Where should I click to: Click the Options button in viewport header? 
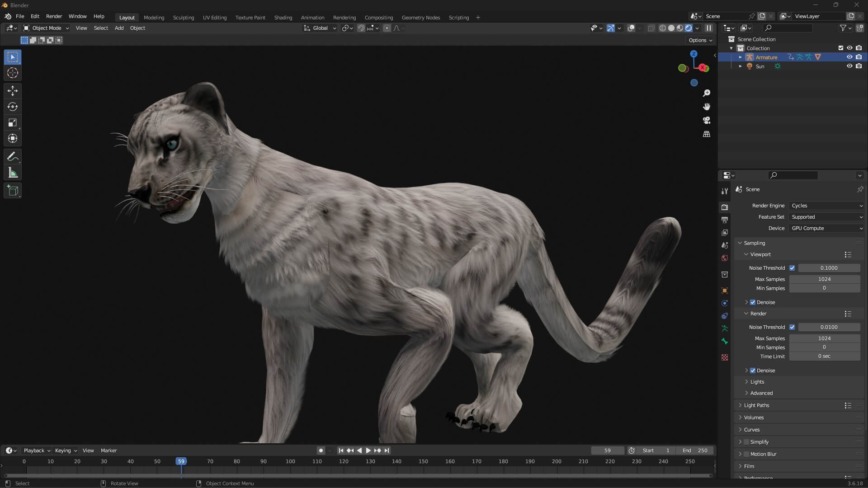700,40
